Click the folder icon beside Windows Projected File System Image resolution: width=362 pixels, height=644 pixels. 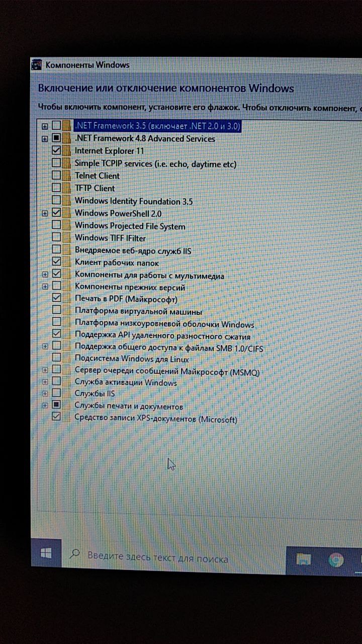tap(67, 225)
